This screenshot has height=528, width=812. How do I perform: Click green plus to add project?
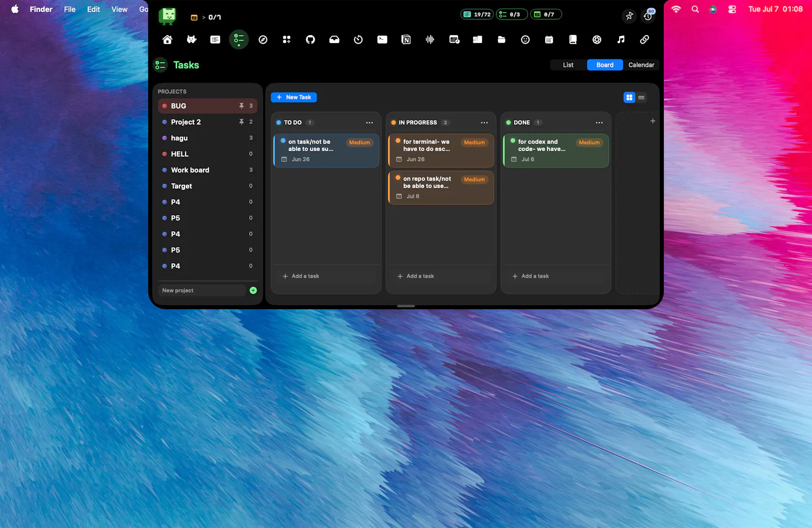(253, 291)
